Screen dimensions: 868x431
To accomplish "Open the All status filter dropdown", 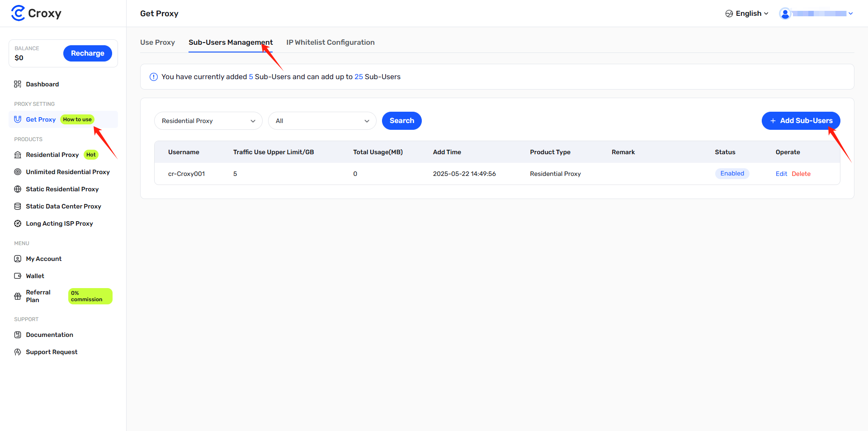I will click(x=322, y=121).
